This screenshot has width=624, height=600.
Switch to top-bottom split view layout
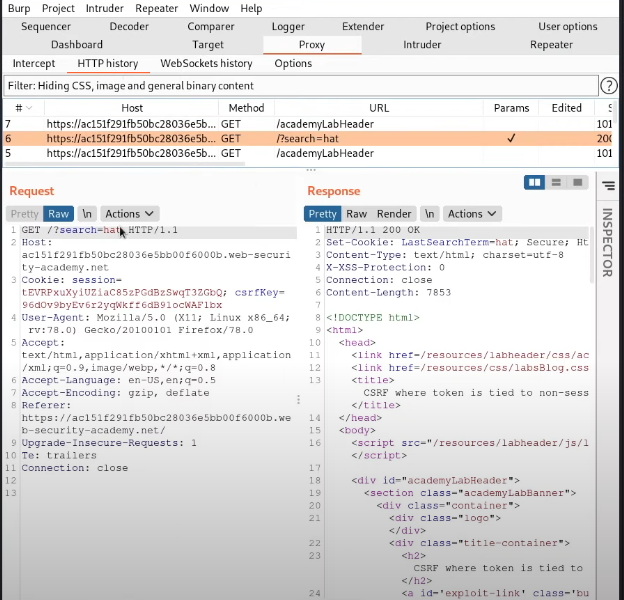556,183
